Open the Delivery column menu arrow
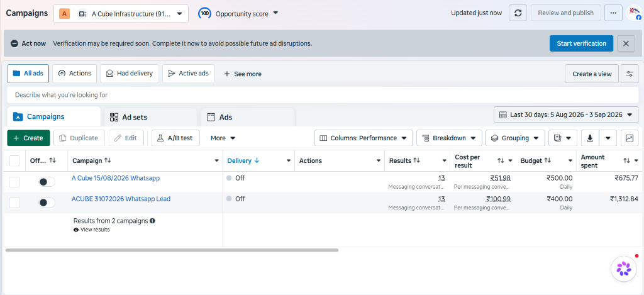Viewport: 644px width, 295px height. coord(288,160)
